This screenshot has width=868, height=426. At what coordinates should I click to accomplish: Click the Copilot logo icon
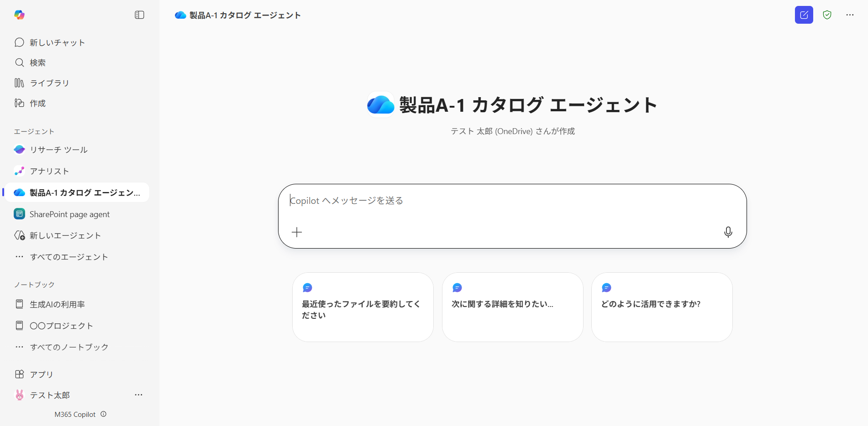tap(19, 15)
